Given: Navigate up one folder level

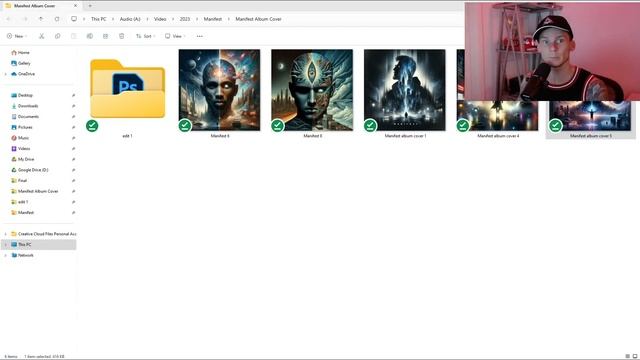Looking at the screenshot, I should [41, 19].
